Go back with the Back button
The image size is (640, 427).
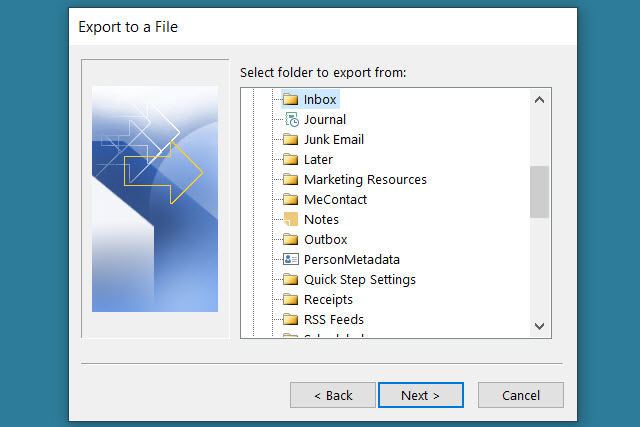pyautogui.click(x=332, y=395)
